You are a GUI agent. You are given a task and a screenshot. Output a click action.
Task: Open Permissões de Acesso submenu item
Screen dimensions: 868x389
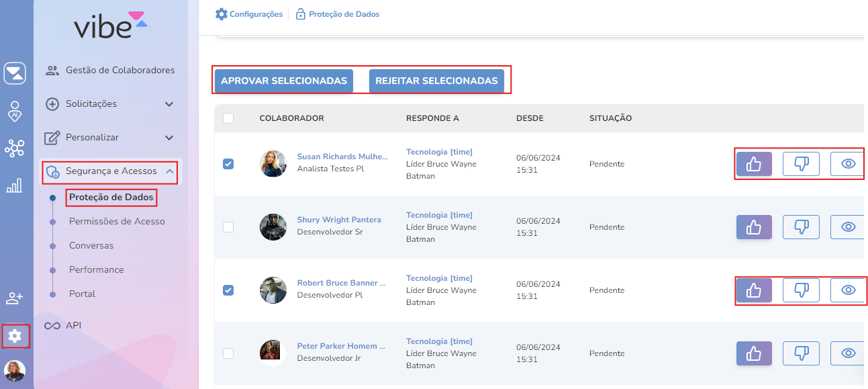(x=117, y=222)
